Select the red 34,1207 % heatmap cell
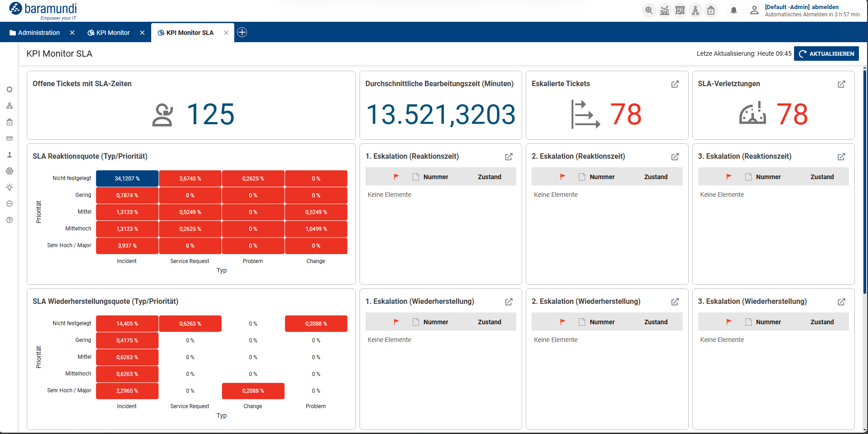This screenshot has width=868, height=434. click(127, 178)
